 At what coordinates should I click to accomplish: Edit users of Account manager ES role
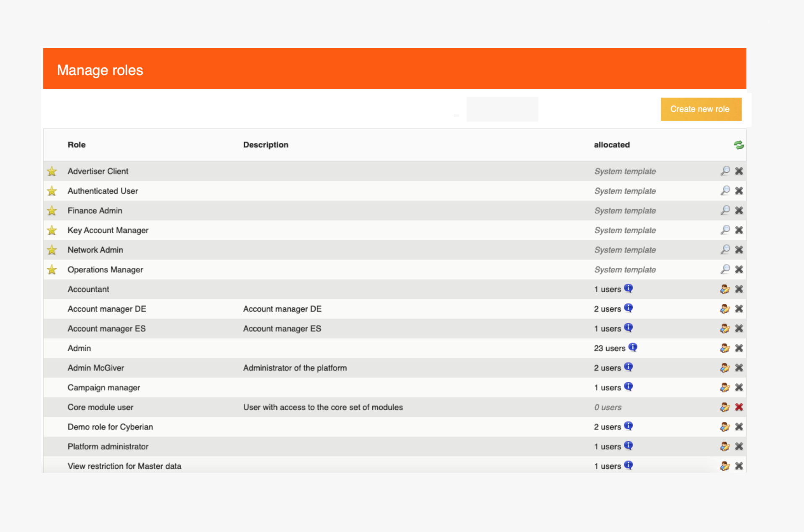click(x=725, y=328)
